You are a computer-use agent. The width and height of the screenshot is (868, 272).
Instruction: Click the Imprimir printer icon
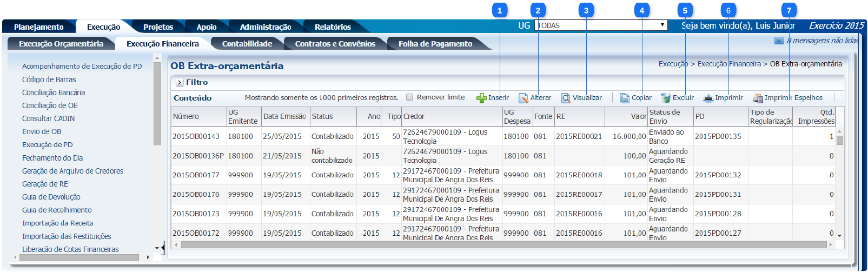click(708, 98)
